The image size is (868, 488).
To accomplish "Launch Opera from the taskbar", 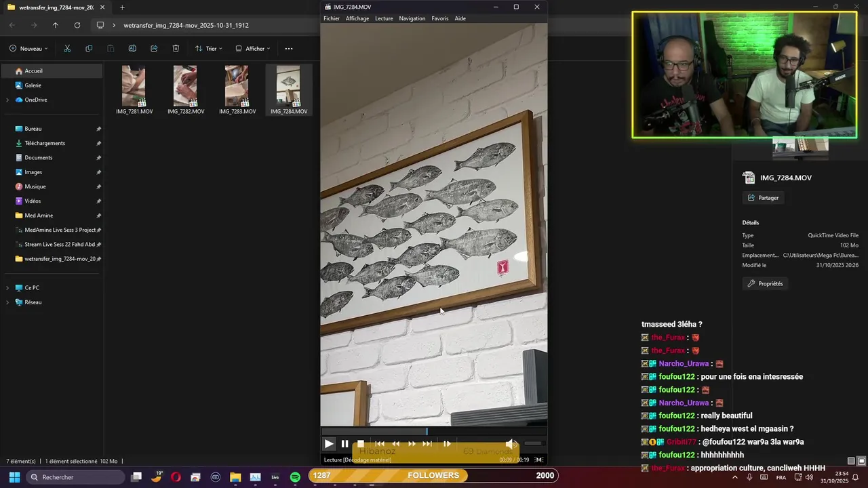I will point(176,477).
